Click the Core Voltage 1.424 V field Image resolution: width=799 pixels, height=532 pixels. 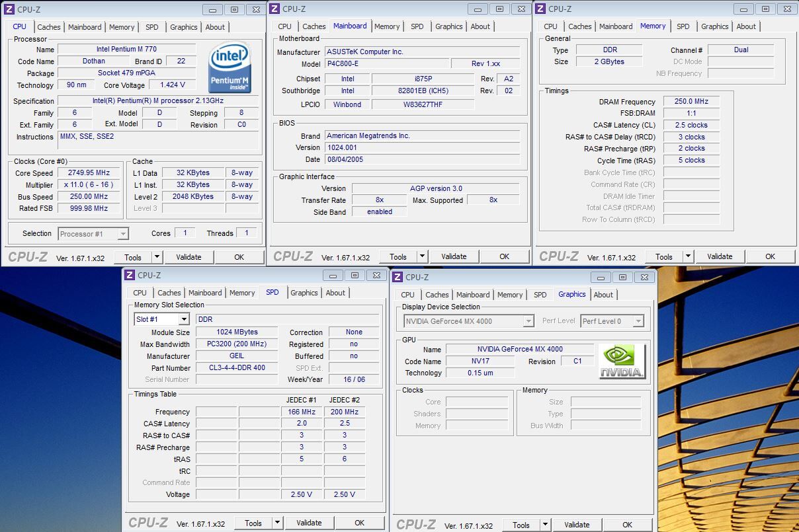(173, 85)
